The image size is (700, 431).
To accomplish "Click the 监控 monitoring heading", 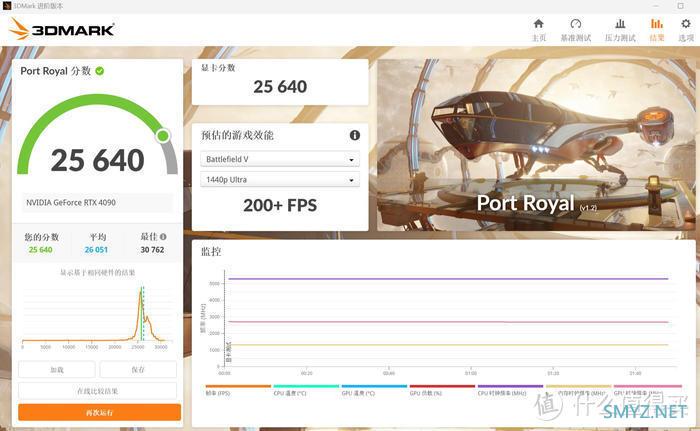I will [x=211, y=251].
